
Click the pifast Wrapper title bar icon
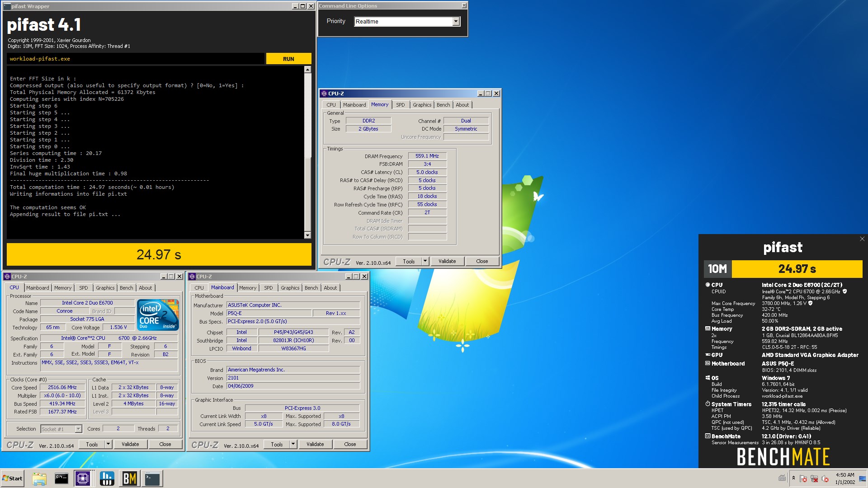pyautogui.click(x=7, y=6)
